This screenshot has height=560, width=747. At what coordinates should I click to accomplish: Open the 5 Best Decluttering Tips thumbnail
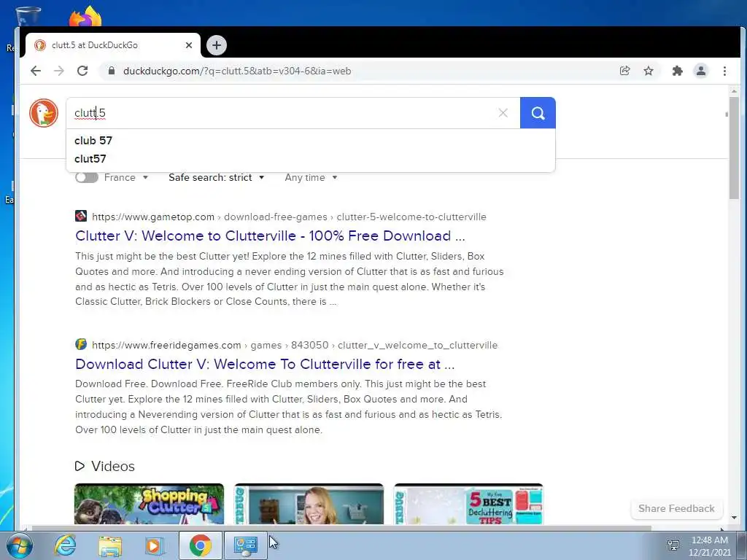468,504
